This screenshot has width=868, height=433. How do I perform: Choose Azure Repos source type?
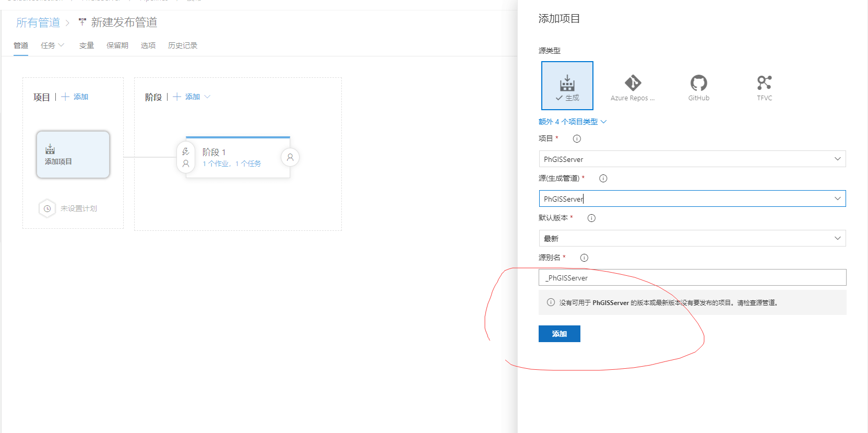pyautogui.click(x=633, y=87)
